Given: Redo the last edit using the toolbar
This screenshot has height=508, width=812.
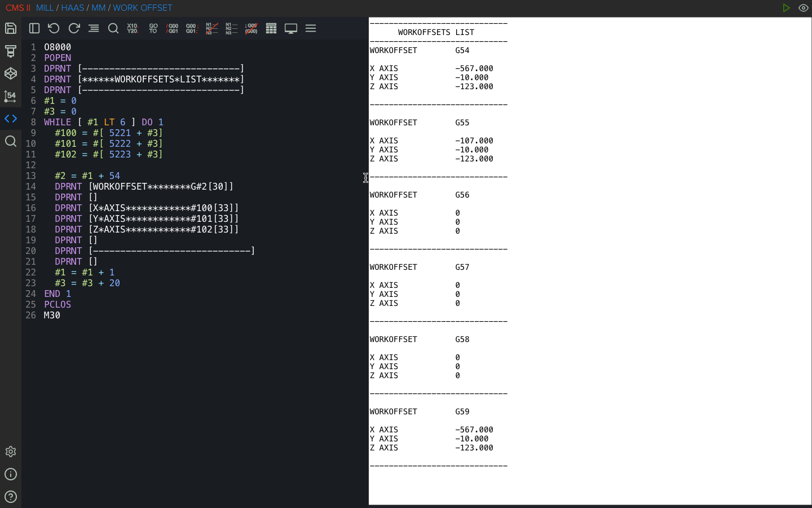Looking at the screenshot, I should click(x=74, y=28).
